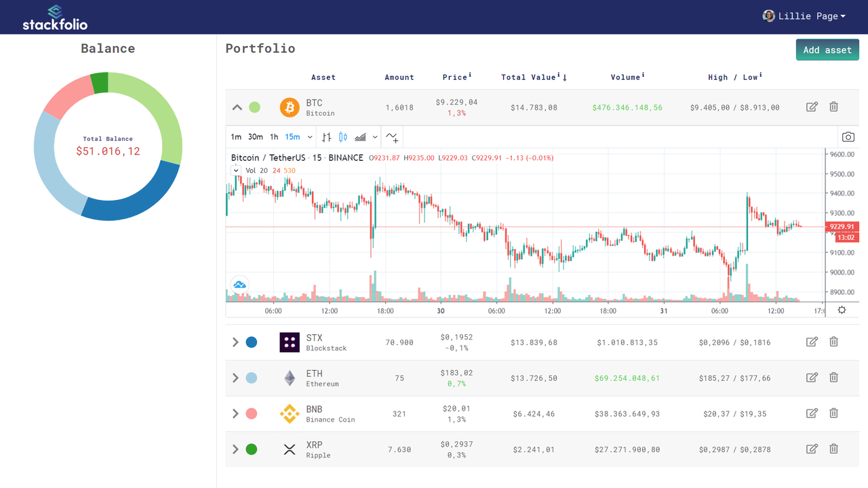The image size is (868, 488).
Task: Edit the XRP asset entry
Action: (812, 449)
